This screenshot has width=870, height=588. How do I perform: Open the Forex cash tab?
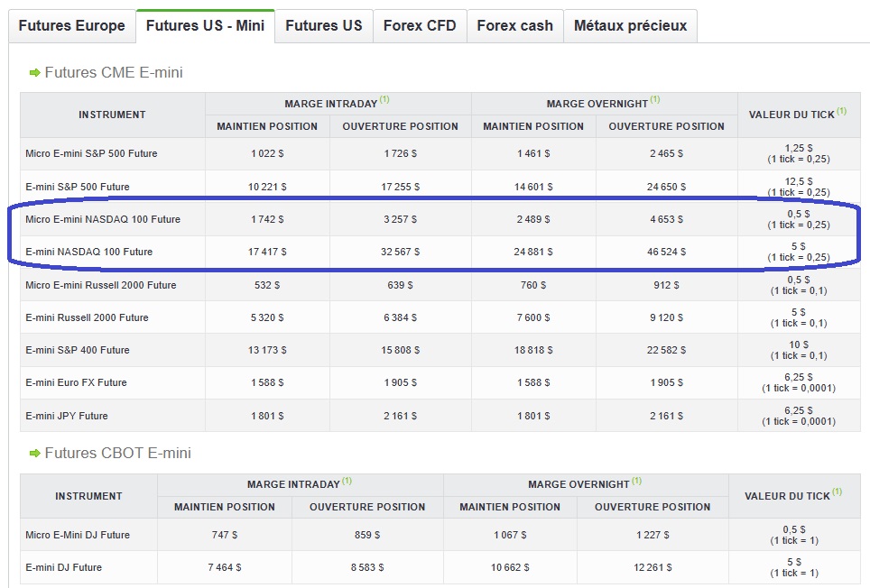pyautogui.click(x=515, y=26)
